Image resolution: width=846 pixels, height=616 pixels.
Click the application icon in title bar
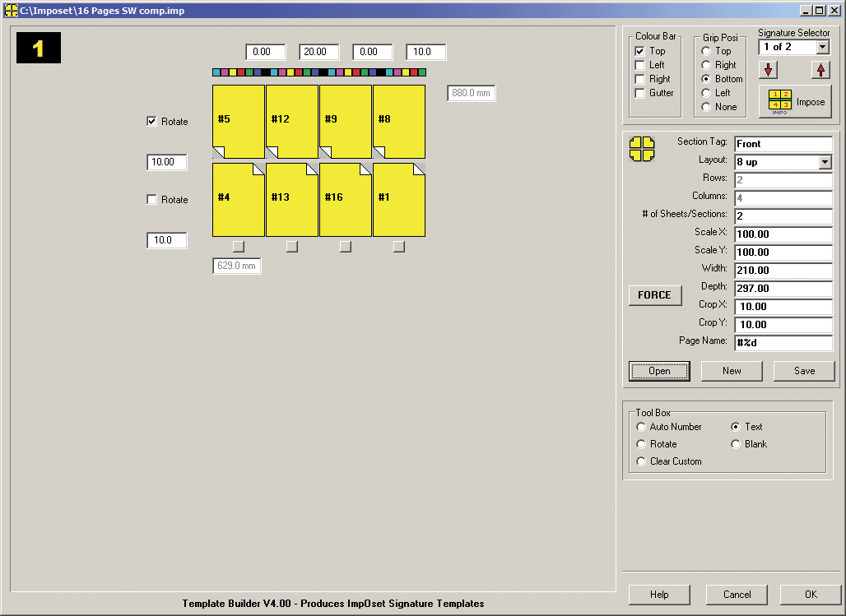(x=11, y=10)
